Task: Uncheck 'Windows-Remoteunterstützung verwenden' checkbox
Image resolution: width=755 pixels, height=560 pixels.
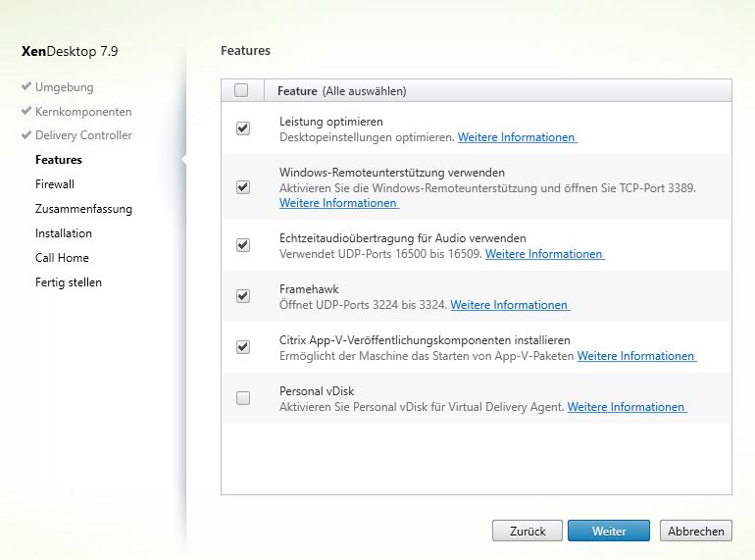Action: 243,187
